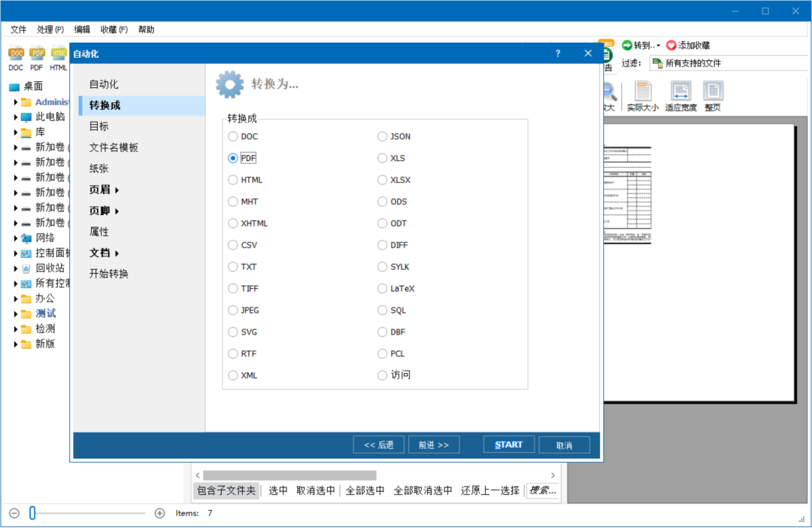
Task: Open the 过滤 file type dropdown
Action: pyautogui.click(x=730, y=63)
